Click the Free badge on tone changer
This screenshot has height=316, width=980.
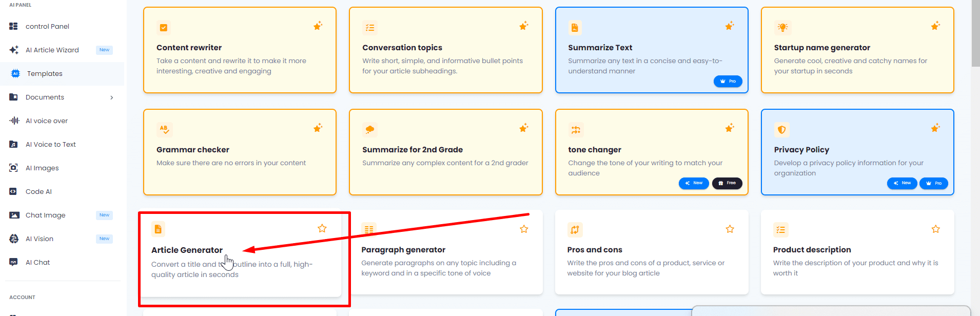click(x=727, y=183)
